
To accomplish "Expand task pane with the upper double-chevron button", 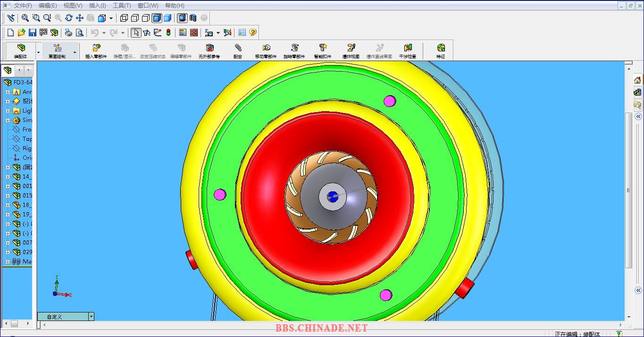I will (638, 116).
